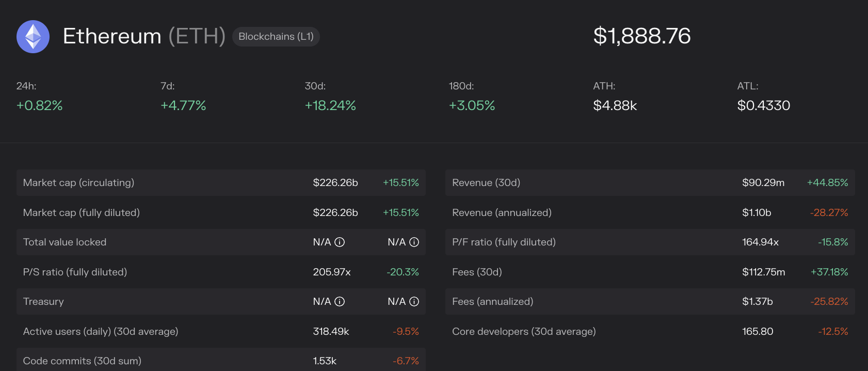Select the Treasury row label
The image size is (868, 371).
[43, 302]
